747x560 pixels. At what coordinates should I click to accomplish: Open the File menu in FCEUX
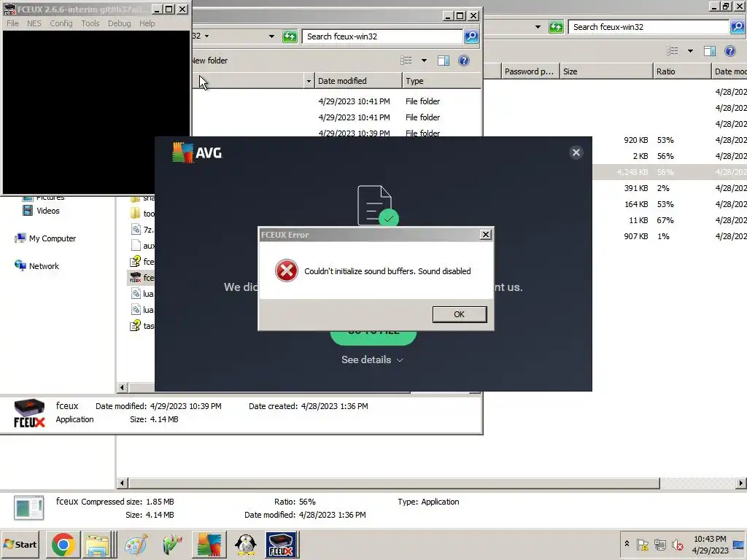(13, 23)
